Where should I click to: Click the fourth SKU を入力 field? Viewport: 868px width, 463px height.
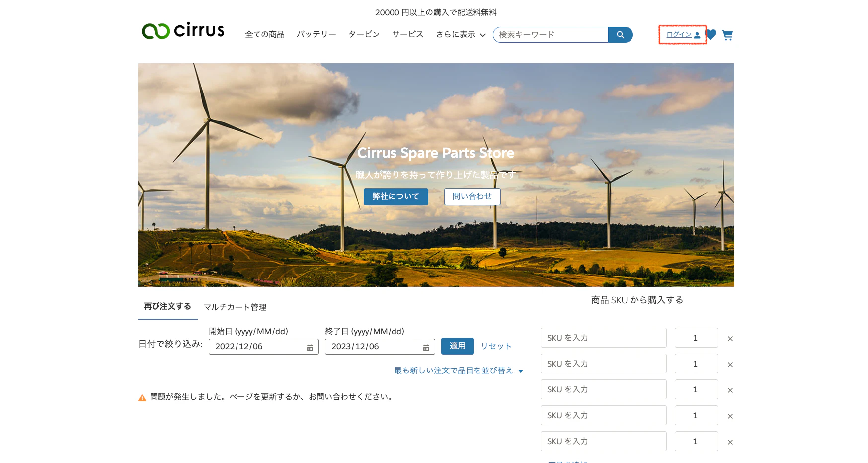coord(604,415)
